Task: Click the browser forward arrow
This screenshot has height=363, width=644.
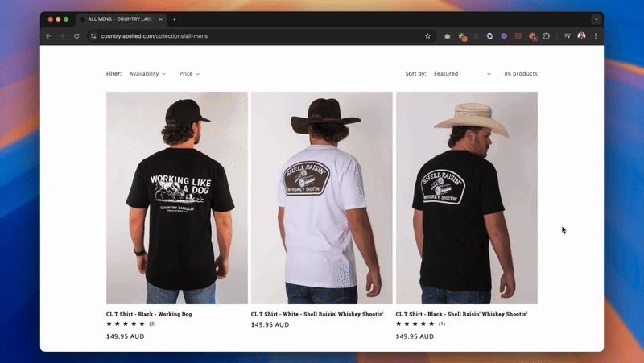Action: click(x=63, y=36)
